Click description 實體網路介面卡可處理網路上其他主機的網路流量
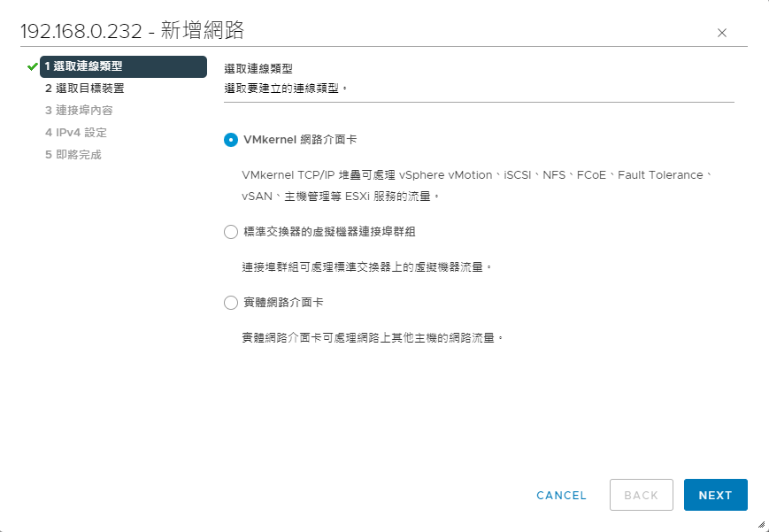Viewport: 769px width, 532px height. click(x=373, y=337)
